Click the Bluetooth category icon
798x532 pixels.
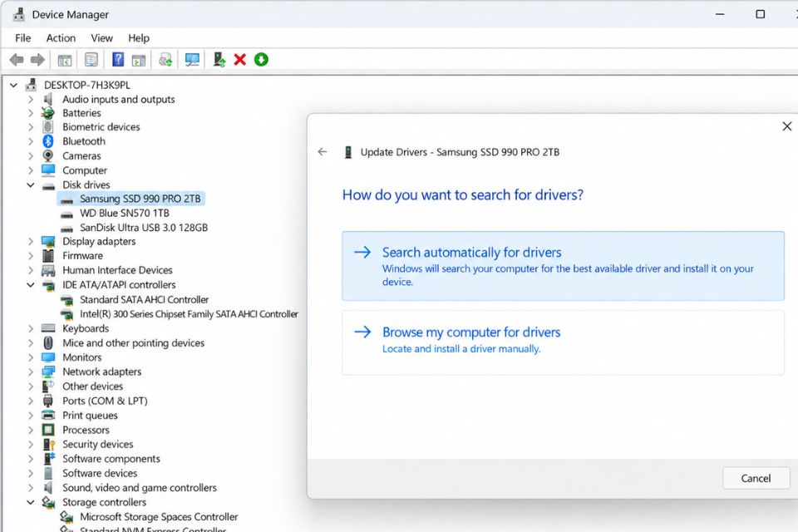click(x=48, y=141)
